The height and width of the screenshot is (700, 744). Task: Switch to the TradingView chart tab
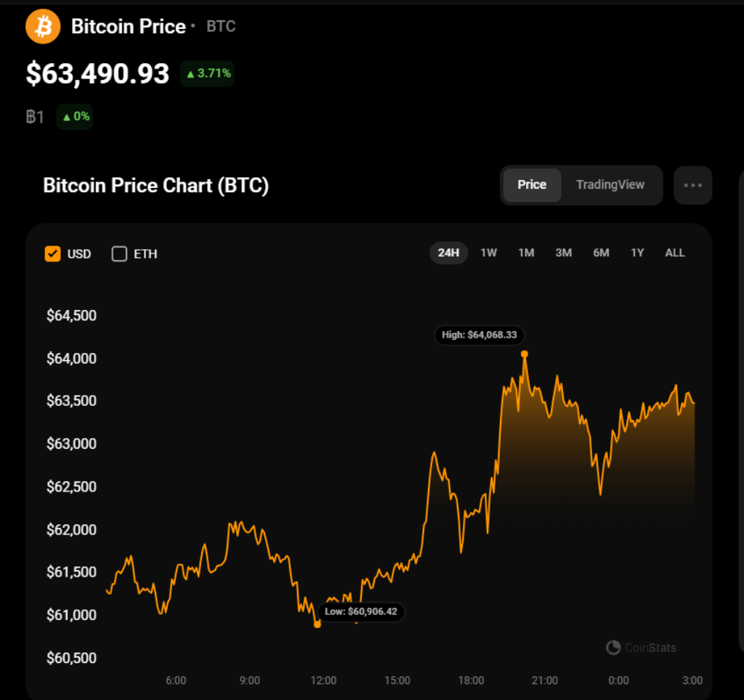pos(610,184)
